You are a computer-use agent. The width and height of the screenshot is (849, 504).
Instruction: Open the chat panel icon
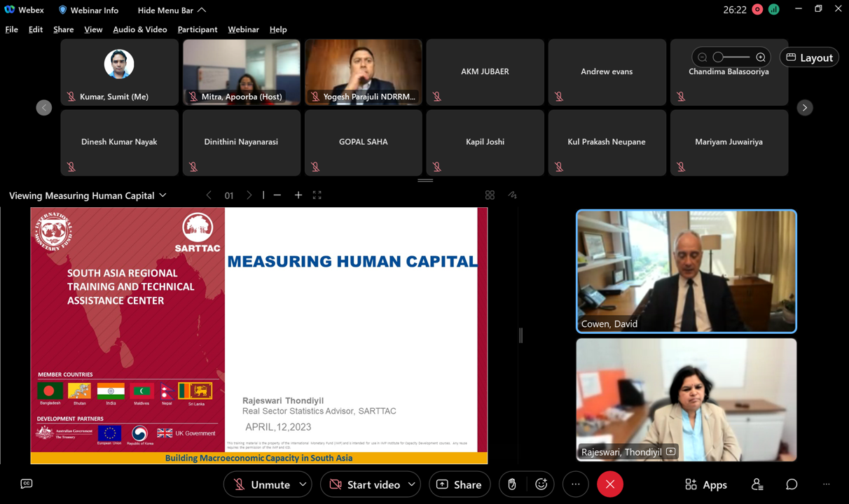point(792,484)
